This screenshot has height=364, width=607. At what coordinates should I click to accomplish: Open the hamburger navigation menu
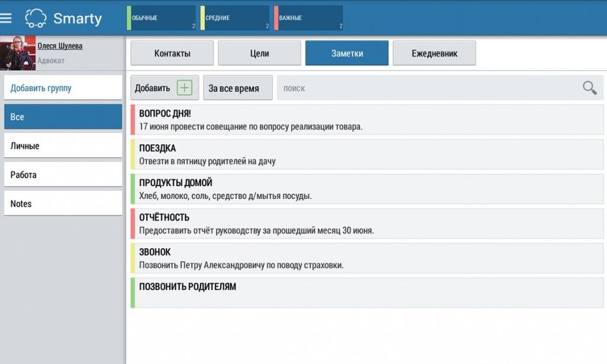[x=7, y=17]
